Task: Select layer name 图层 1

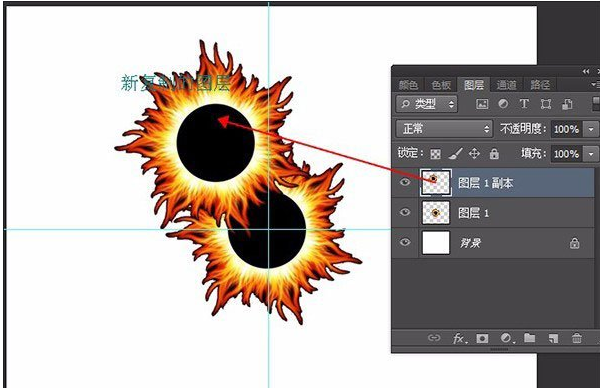Action: point(474,213)
